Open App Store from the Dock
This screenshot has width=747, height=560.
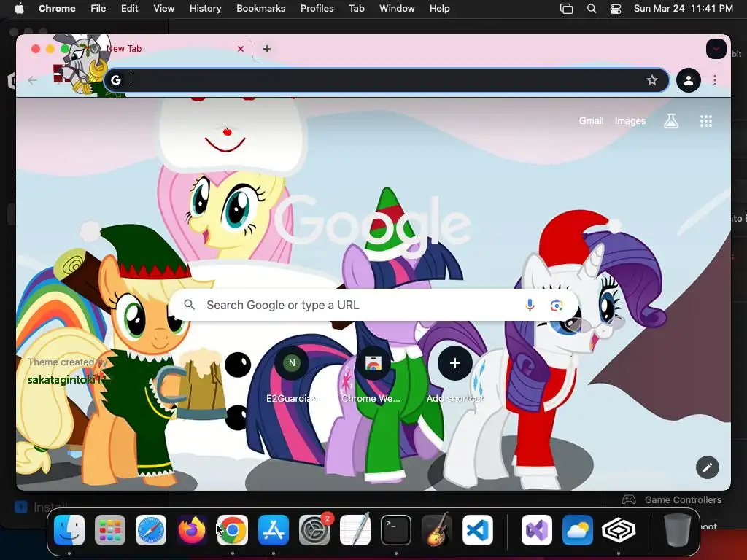274,530
